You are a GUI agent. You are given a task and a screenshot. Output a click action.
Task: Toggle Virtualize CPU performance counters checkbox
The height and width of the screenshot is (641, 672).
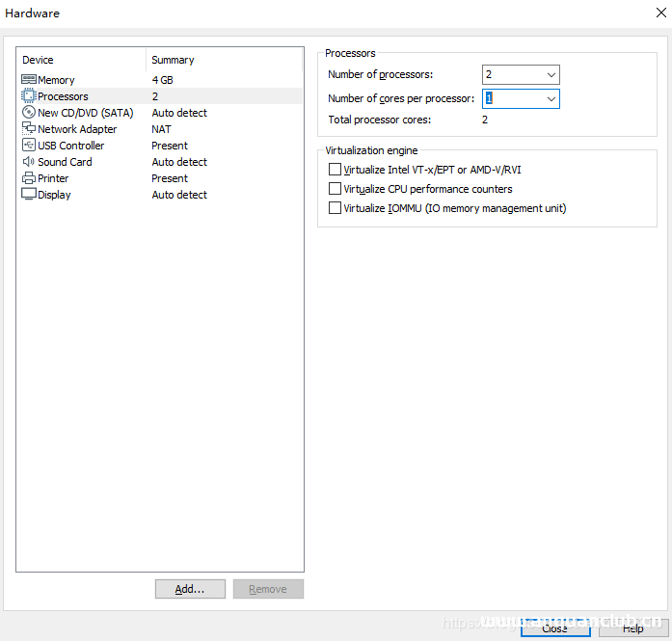click(336, 189)
